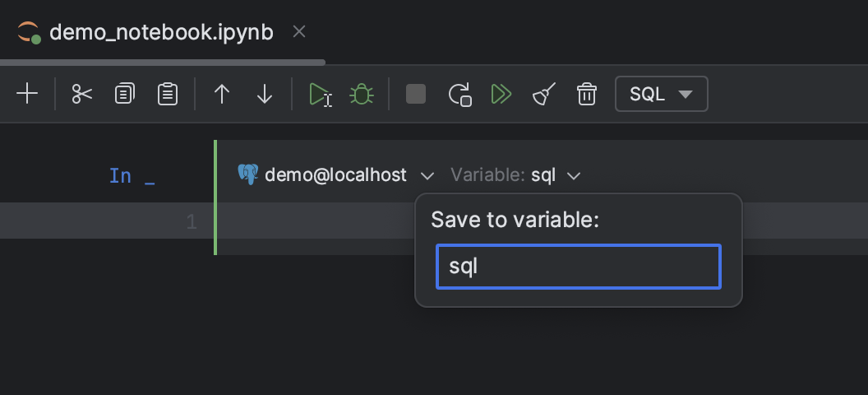Delete the cell with trash icon
This screenshot has height=395, width=868.
[x=586, y=94]
